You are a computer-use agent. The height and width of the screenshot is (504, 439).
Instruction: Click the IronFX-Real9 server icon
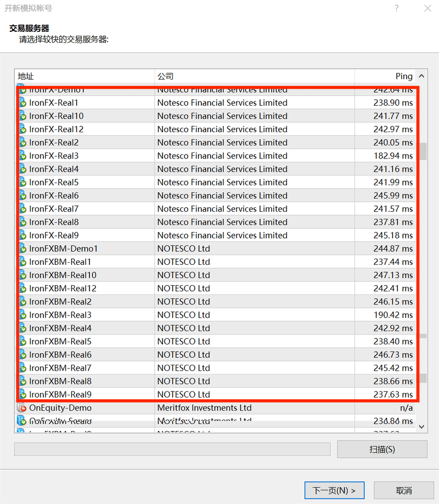point(22,235)
